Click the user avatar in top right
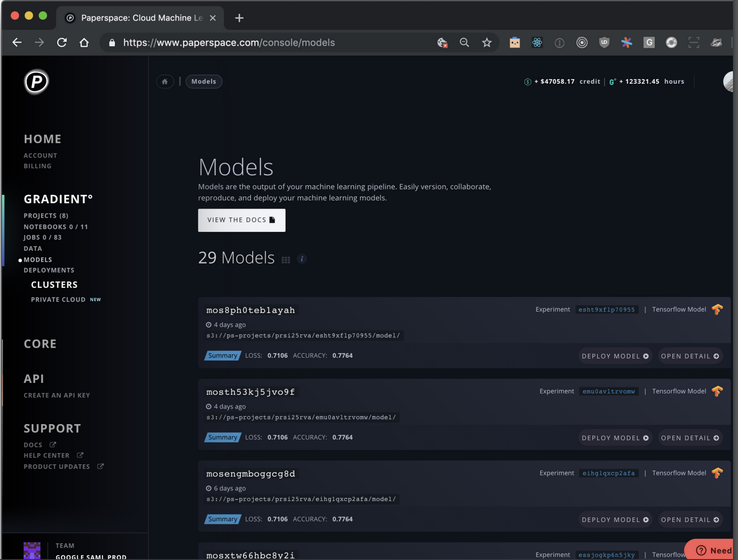Image resolution: width=738 pixels, height=560 pixels. coord(728,81)
